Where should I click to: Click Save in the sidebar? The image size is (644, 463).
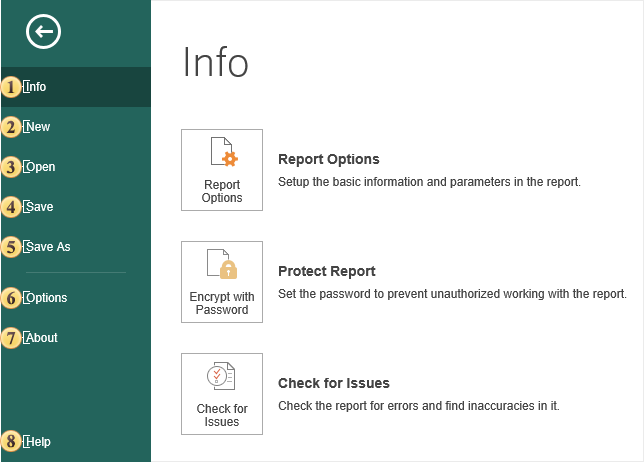coord(41,207)
